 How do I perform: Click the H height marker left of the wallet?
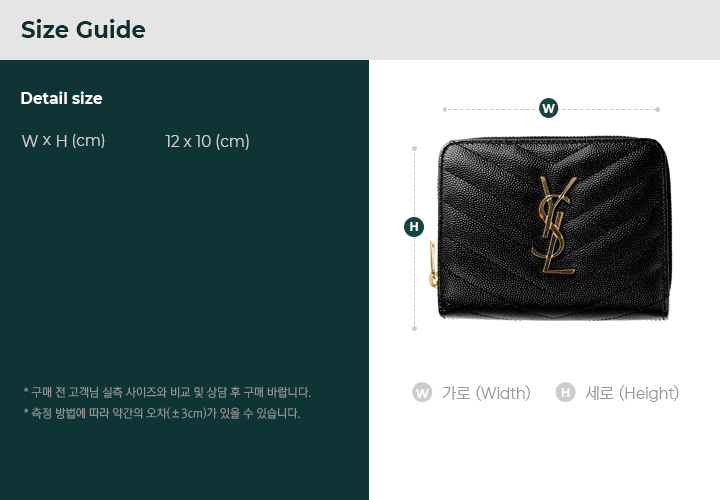click(414, 227)
